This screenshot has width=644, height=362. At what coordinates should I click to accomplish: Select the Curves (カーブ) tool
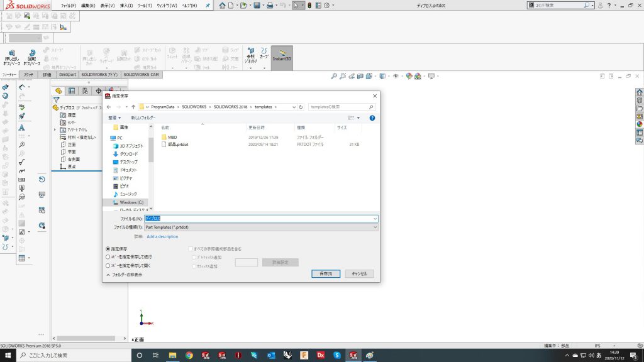(x=264, y=53)
